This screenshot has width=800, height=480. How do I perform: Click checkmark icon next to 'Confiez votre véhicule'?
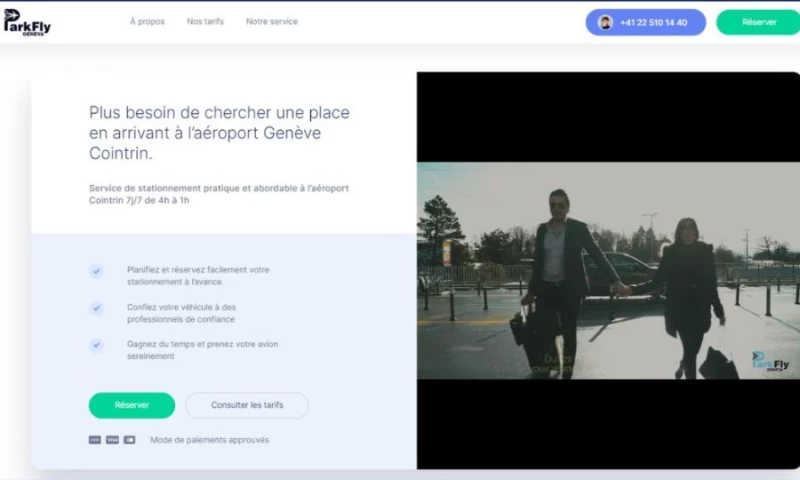96,308
